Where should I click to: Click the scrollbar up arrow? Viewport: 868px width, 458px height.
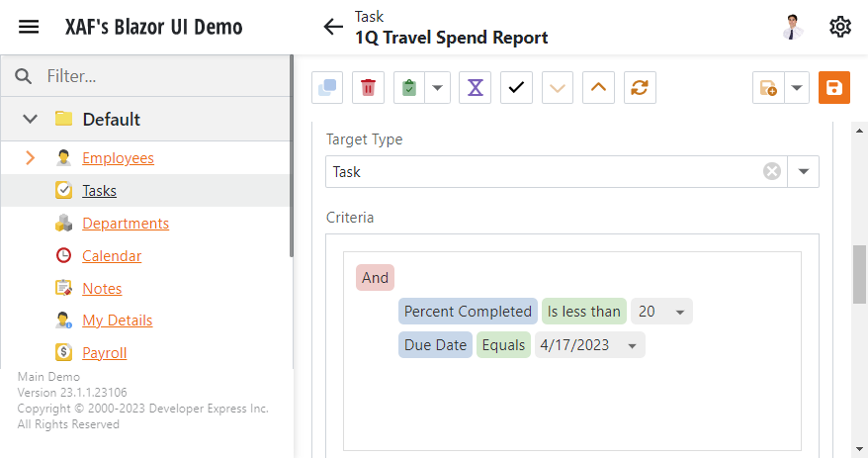click(859, 131)
